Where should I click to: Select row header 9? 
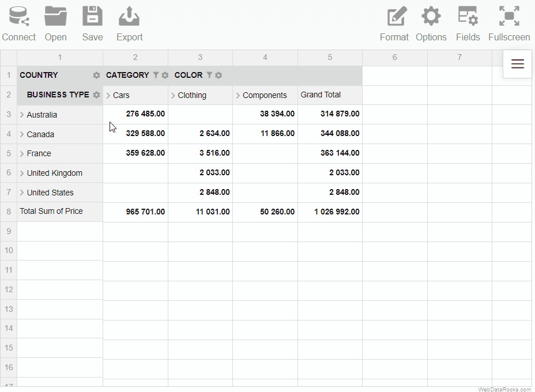[9, 231]
